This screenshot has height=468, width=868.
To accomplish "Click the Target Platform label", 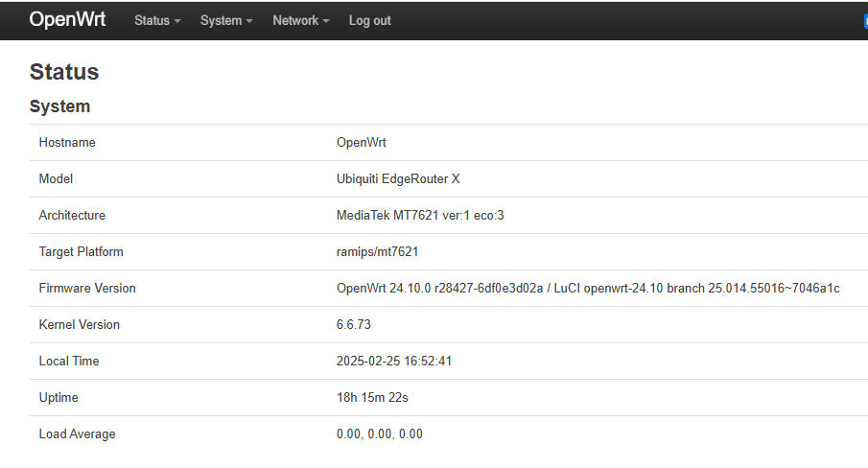I will (x=81, y=252).
